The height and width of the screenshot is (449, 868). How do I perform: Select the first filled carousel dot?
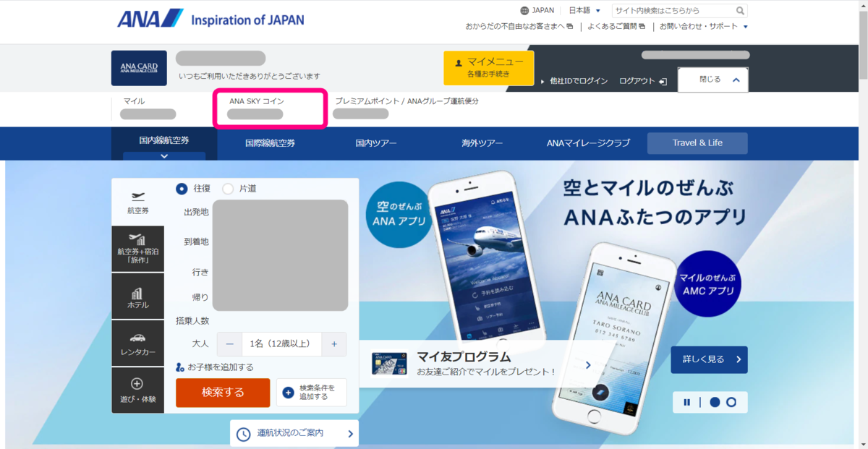[715, 402]
